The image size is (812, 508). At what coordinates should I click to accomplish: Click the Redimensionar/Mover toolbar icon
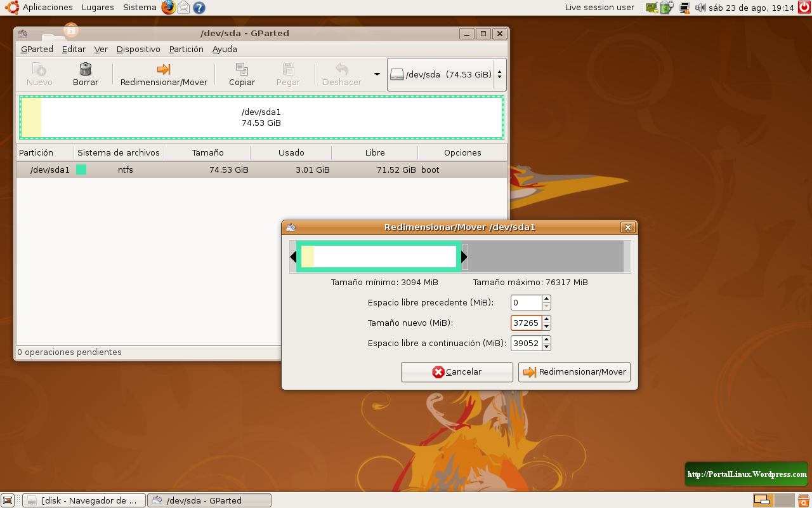click(x=164, y=69)
